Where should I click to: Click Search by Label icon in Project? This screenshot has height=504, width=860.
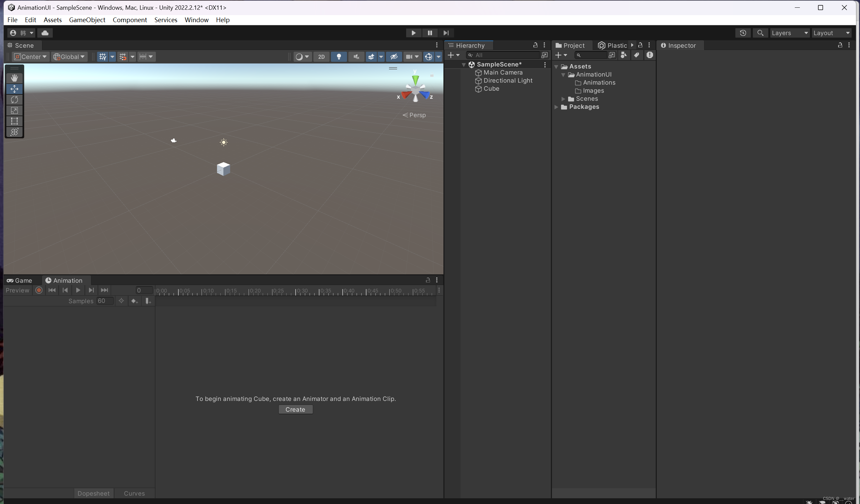pos(637,55)
